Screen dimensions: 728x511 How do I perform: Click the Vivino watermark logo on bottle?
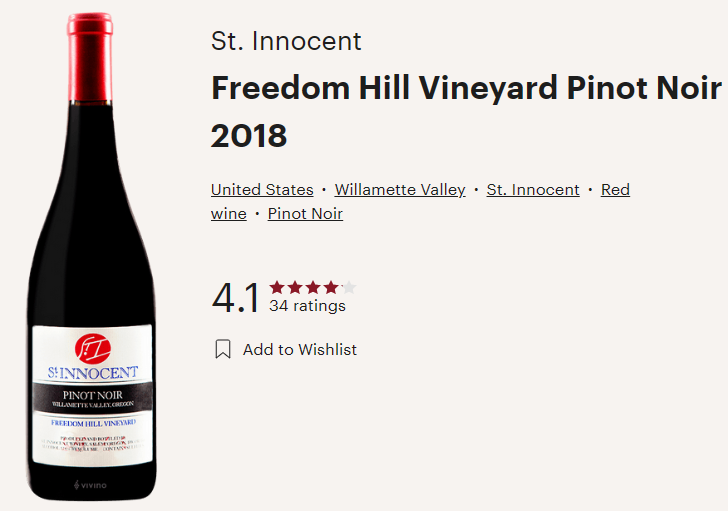90,485
